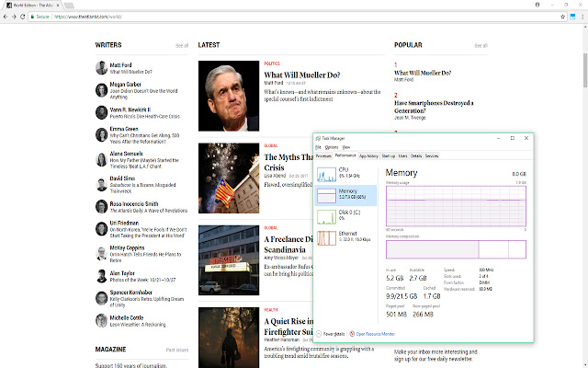The image size is (588, 368).
Task: Open Matt Ford's author avatar
Action: (101, 68)
